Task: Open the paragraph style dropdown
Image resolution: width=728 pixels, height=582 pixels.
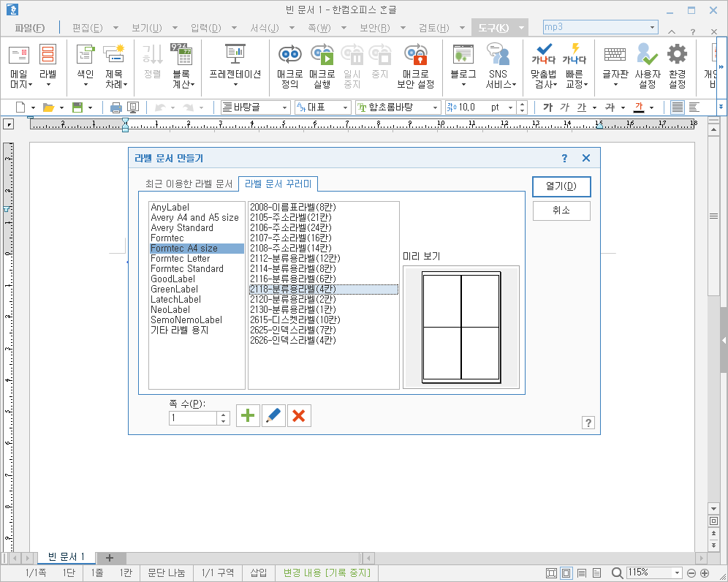Action: click(285, 107)
